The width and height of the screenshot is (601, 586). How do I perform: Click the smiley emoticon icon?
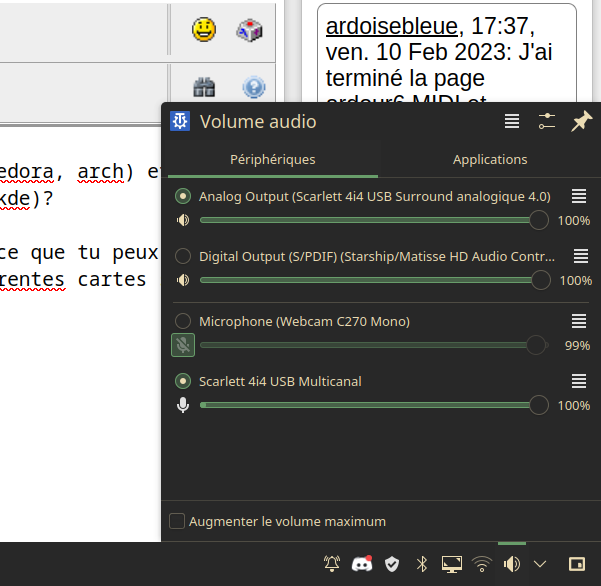204,30
